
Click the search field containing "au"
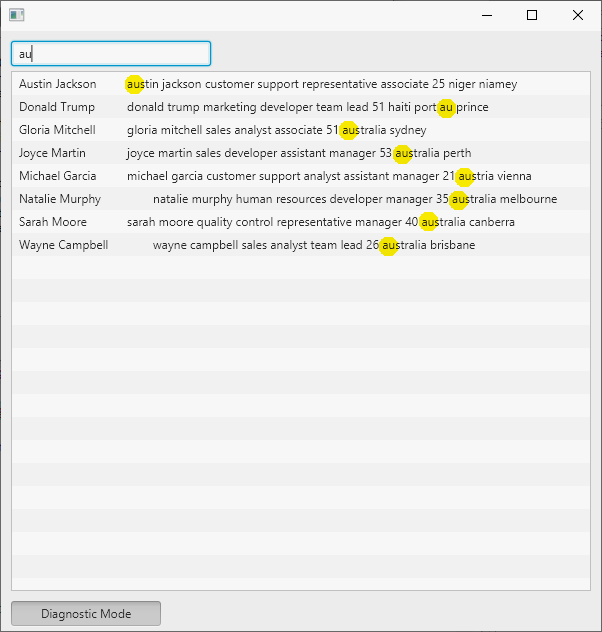(x=111, y=54)
